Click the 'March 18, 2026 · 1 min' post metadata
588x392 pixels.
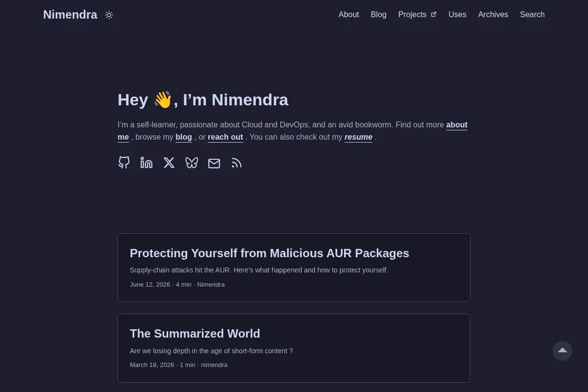pos(163,365)
